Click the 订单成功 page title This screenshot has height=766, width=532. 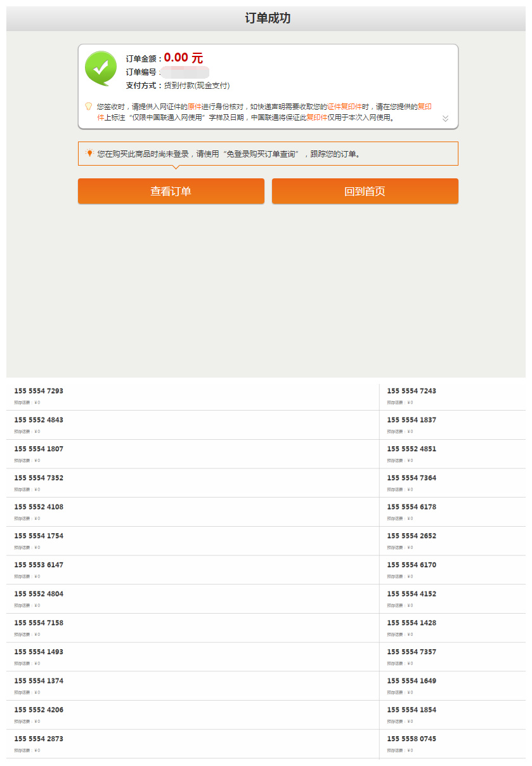(268, 18)
